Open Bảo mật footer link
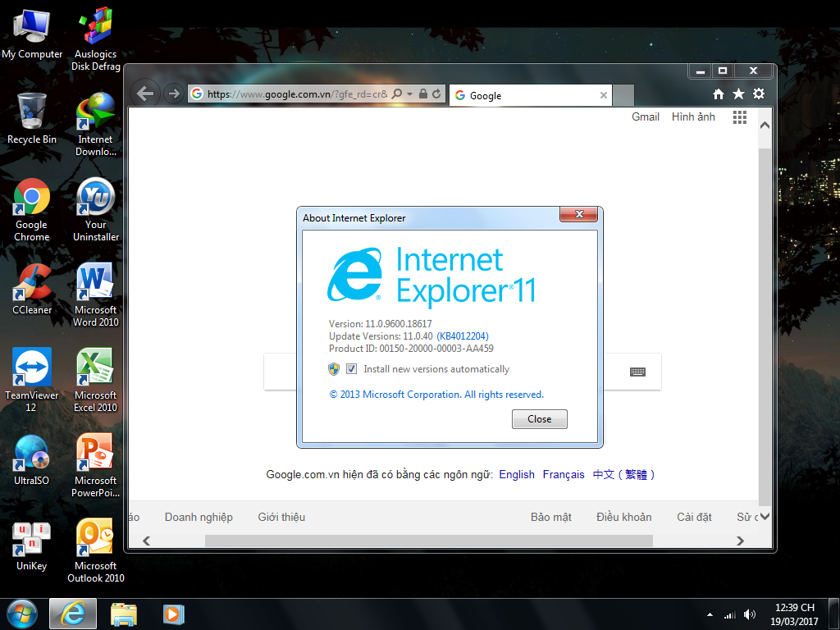Image resolution: width=840 pixels, height=630 pixels. click(x=550, y=518)
